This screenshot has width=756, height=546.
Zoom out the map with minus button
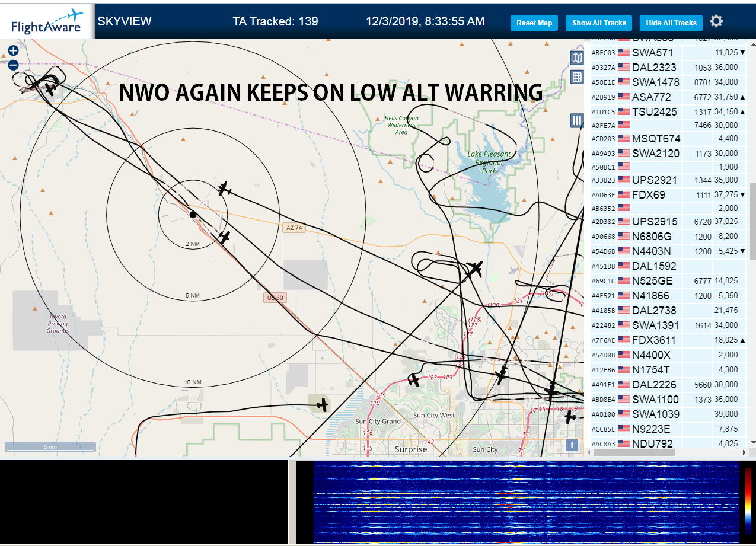(x=13, y=65)
